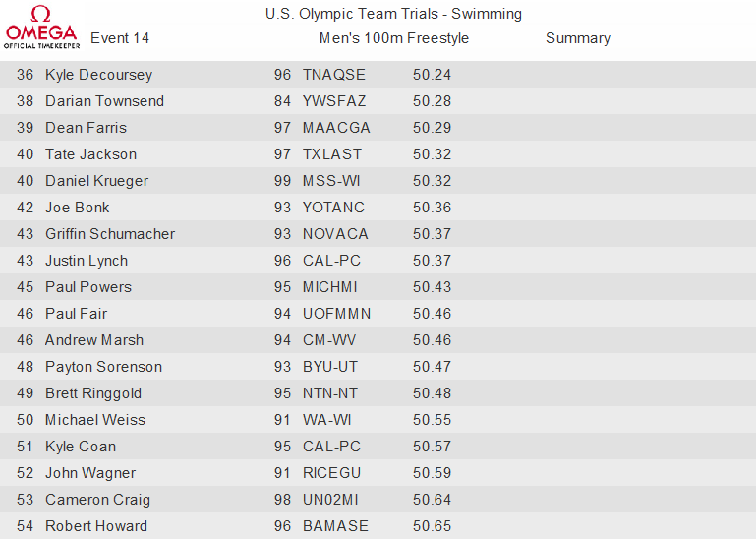Select Payton Sorenson's BYU-UT club code
Screen dimensions: 756x539
330,366
